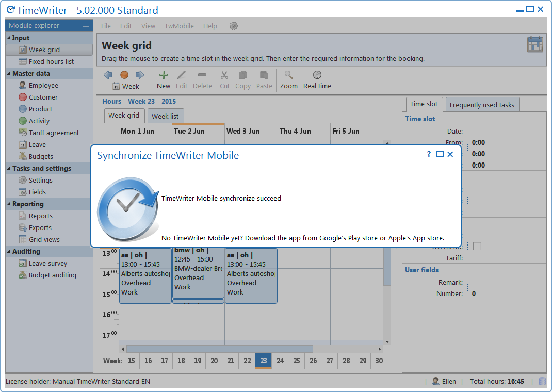Viewport: 552px width, 392px height.
Task: Click the week grid calendar icon in the header
Action: (x=535, y=44)
